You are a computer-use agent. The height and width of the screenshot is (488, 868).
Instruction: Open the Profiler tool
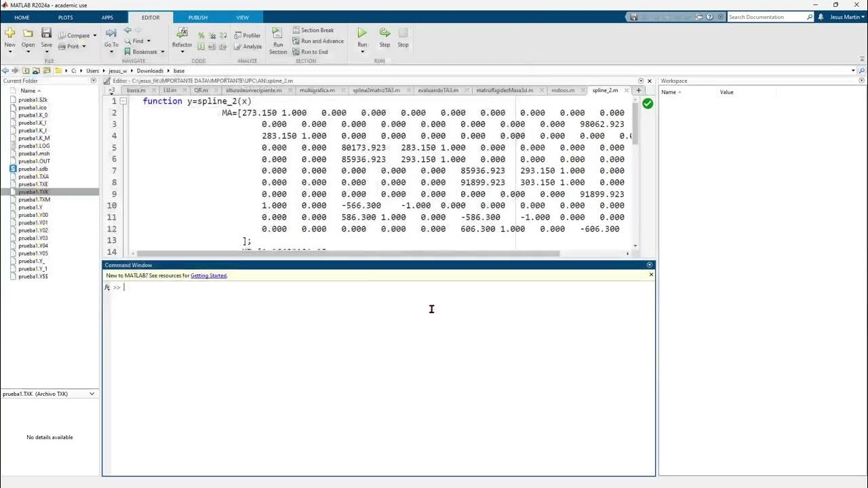point(248,35)
